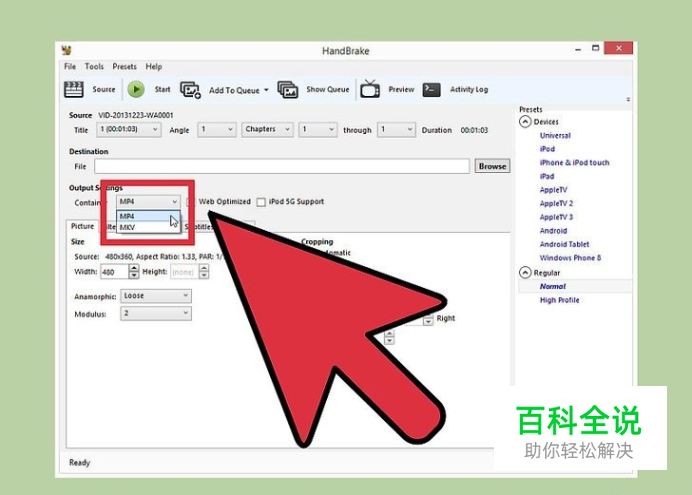Increase Width with the stepper up arrow

coord(134,268)
